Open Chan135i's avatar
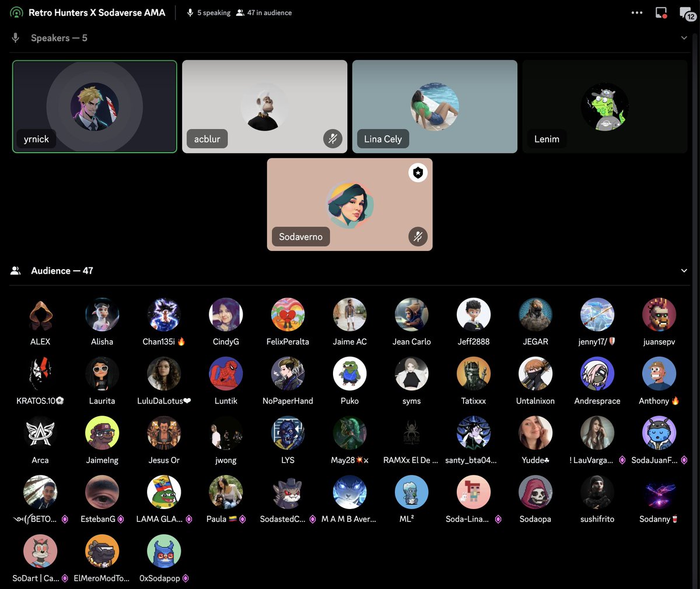Viewport: 700px width, 589px height. point(164,315)
